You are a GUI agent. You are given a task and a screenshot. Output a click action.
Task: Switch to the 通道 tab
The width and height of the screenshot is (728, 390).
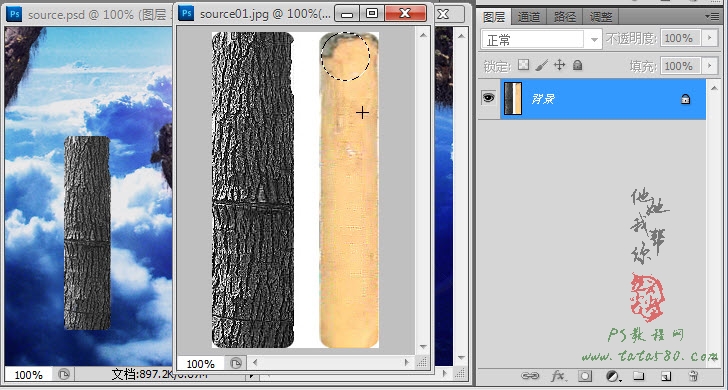point(528,17)
